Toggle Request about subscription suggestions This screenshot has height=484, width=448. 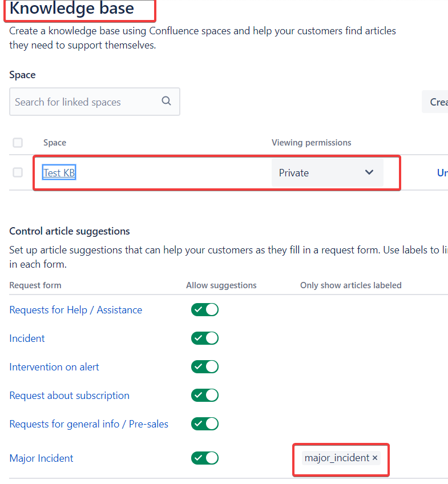tap(205, 395)
